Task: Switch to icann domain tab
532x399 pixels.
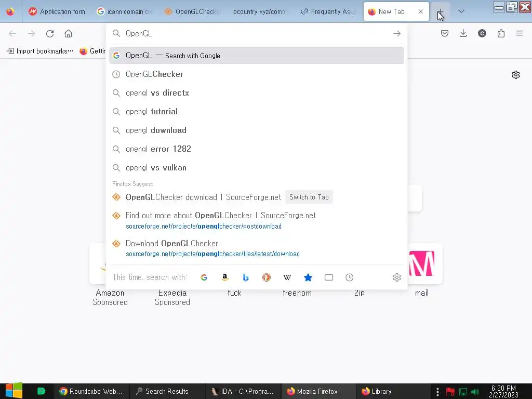Action: (x=125, y=11)
